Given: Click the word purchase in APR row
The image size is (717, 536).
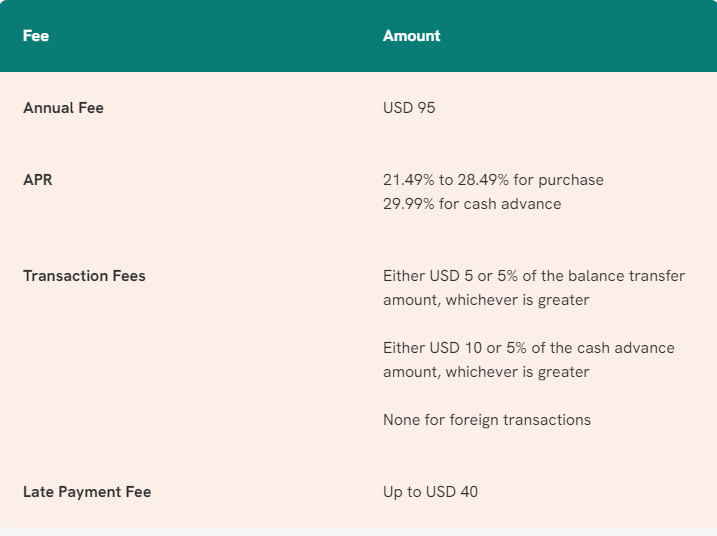Looking at the screenshot, I should (571, 181).
